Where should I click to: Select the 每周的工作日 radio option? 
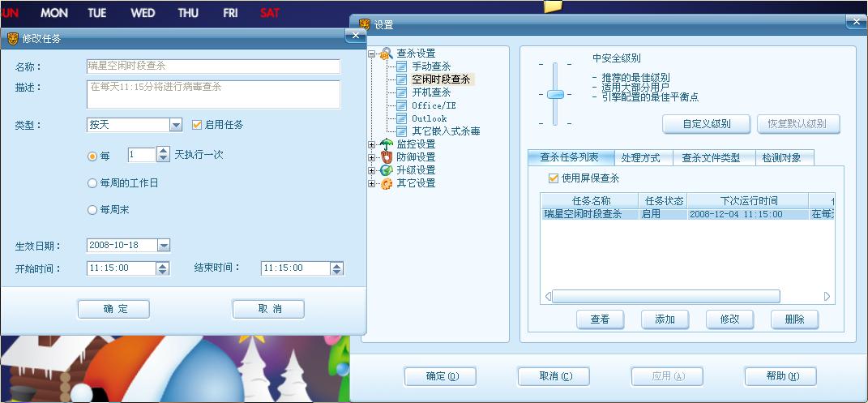click(x=92, y=183)
